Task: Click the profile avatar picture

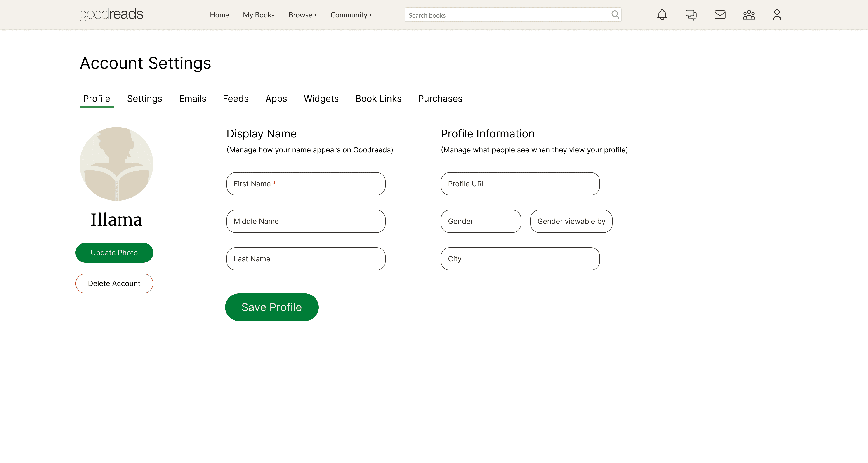Action: click(x=116, y=164)
